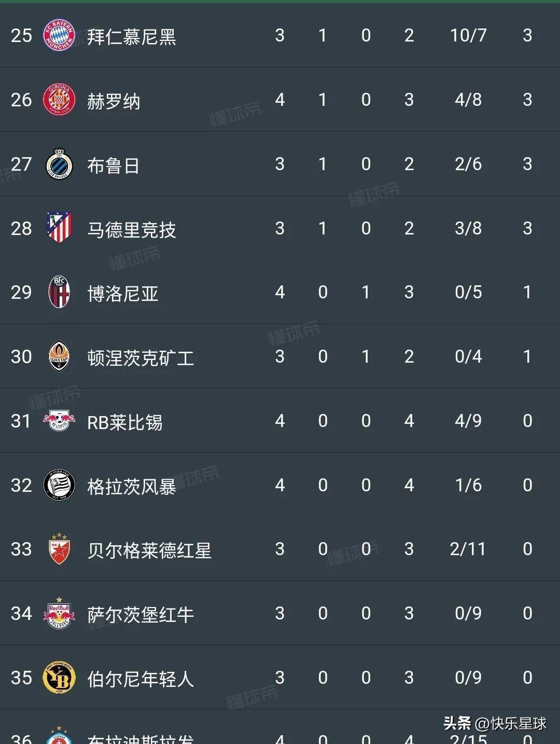Open team 马德里竞技
This screenshot has height=744, width=560.
click(132, 229)
